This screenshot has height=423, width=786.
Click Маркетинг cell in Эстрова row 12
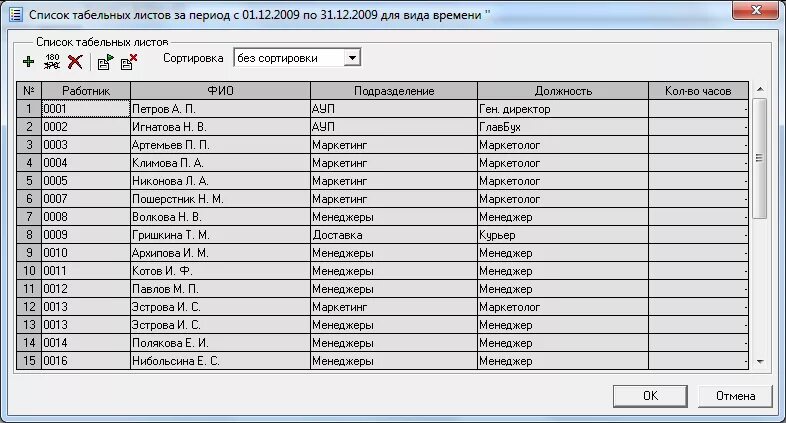pyautogui.click(x=394, y=307)
